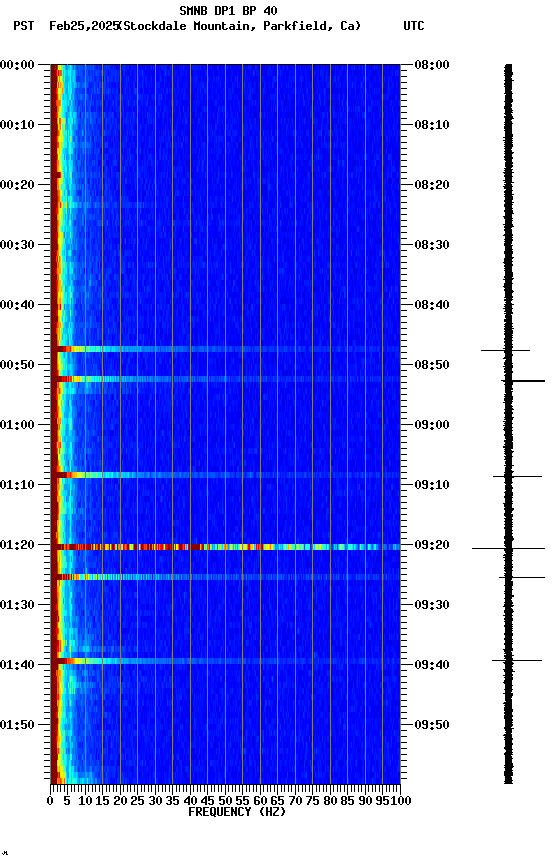Click the seismogram spike near 08:47 UTC
Screen dimensions: 552x864
(506, 350)
